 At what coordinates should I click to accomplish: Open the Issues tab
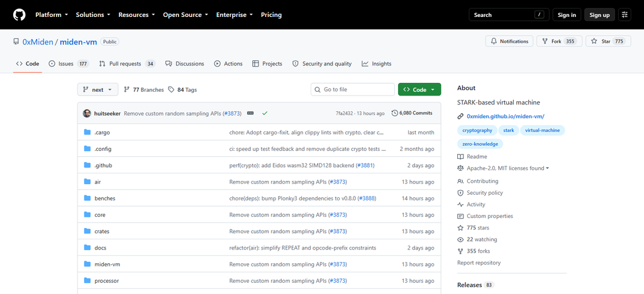point(69,63)
